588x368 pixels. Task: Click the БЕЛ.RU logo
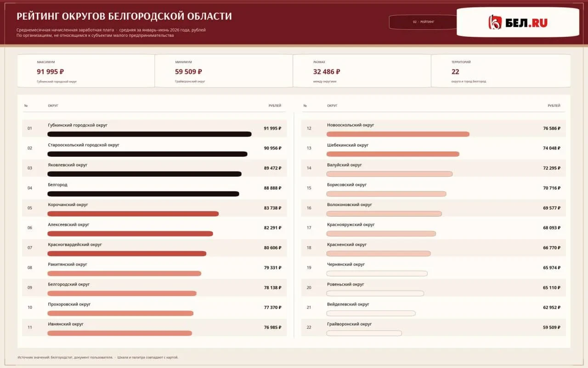pyautogui.click(x=518, y=22)
